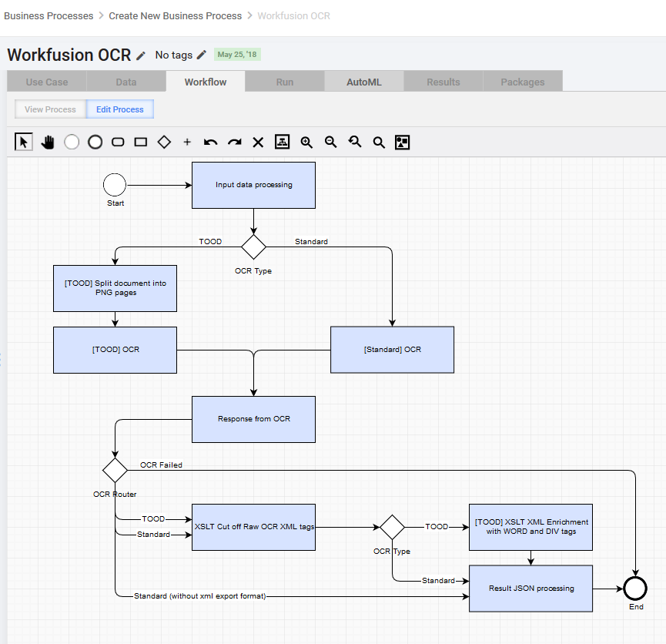Open the Results tab
666x644 pixels.
tap(443, 82)
